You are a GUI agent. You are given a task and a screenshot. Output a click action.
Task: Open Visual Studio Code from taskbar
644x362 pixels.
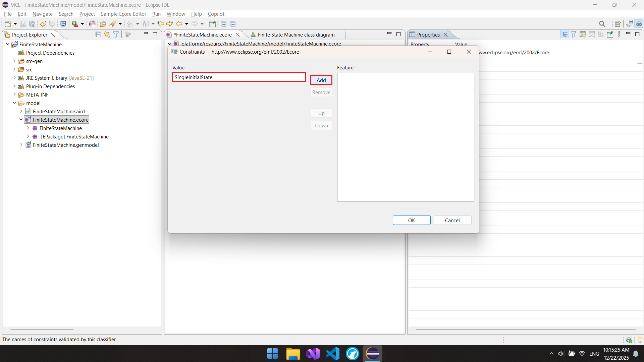coord(332,354)
